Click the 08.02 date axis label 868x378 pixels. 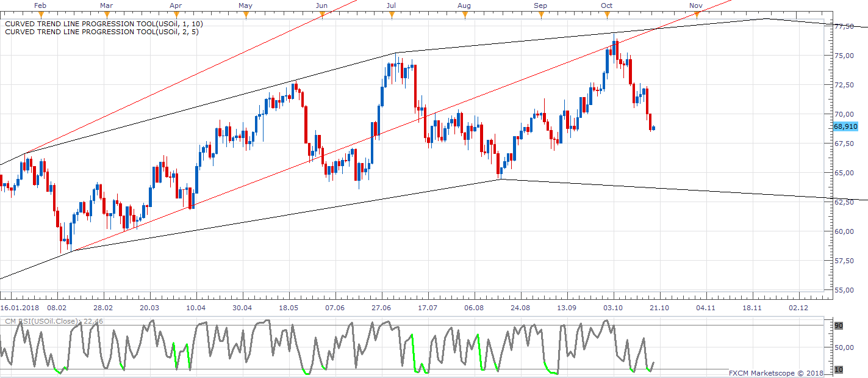57,308
